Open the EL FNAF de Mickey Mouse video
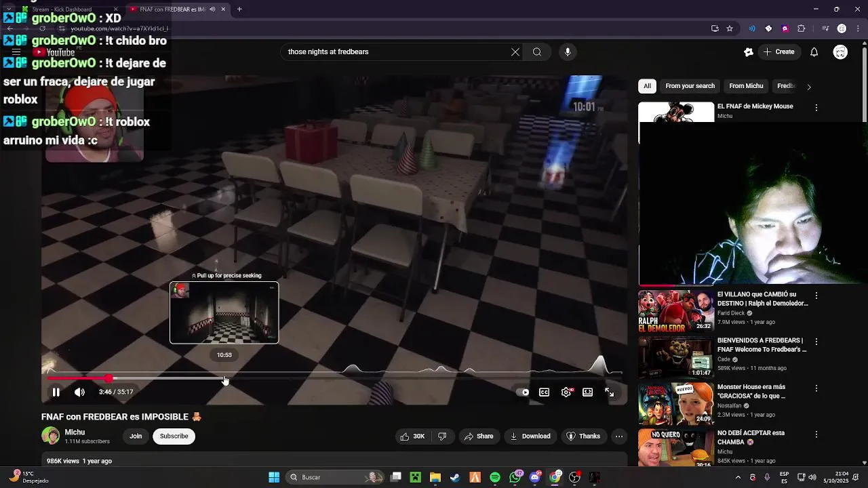The image size is (868, 488). pos(755,106)
